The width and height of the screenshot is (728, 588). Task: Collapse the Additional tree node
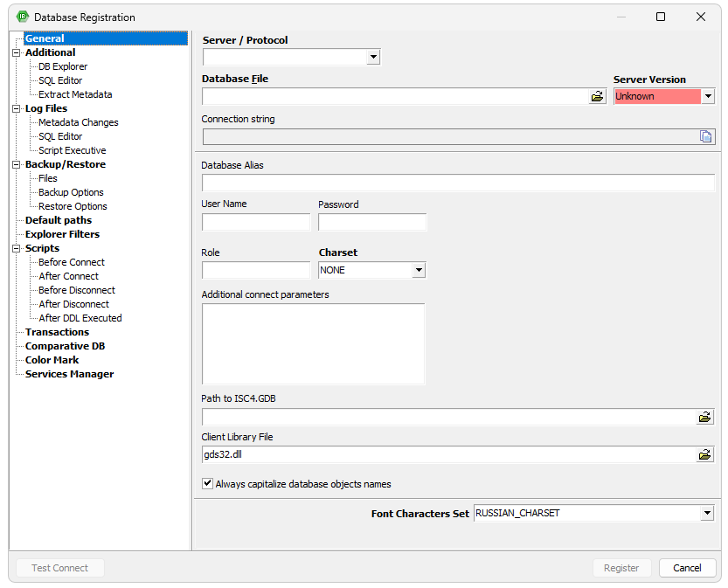[x=17, y=53]
